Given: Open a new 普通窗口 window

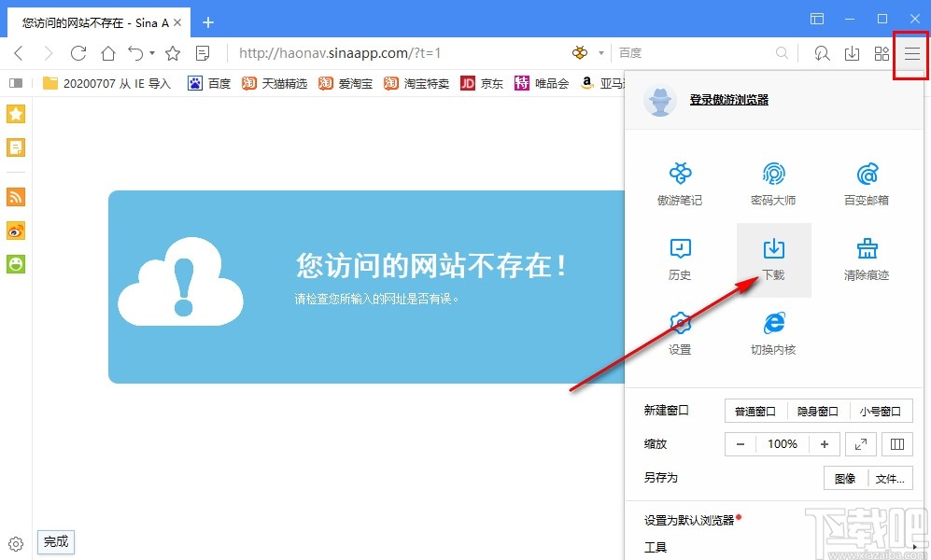Looking at the screenshot, I should pyautogui.click(x=755, y=411).
